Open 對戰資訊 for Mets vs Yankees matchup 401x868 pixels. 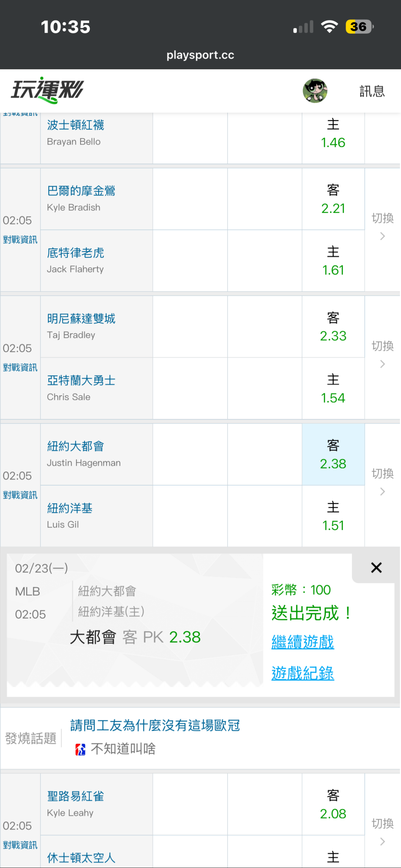click(20, 495)
